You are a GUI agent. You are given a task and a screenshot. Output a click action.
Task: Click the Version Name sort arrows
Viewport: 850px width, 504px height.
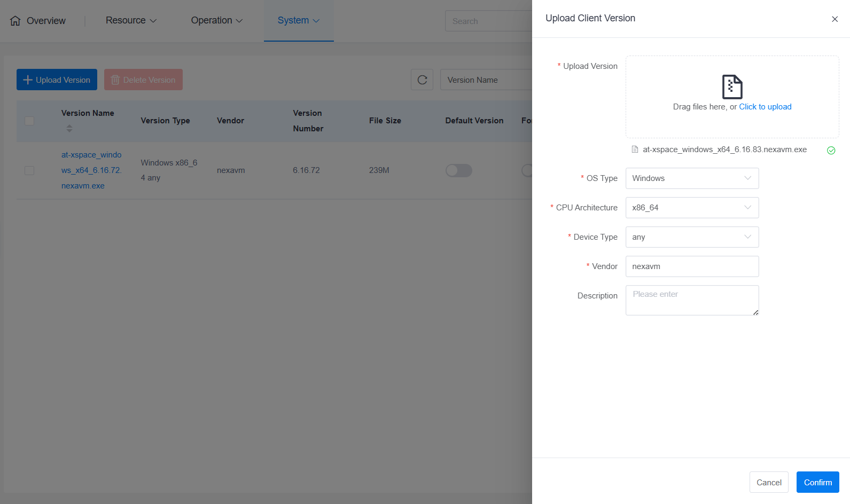point(69,129)
